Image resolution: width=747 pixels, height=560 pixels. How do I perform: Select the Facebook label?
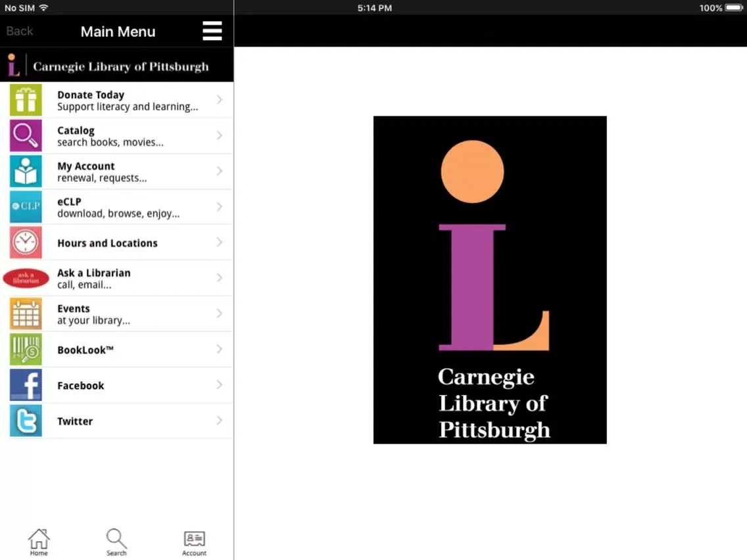80,386
